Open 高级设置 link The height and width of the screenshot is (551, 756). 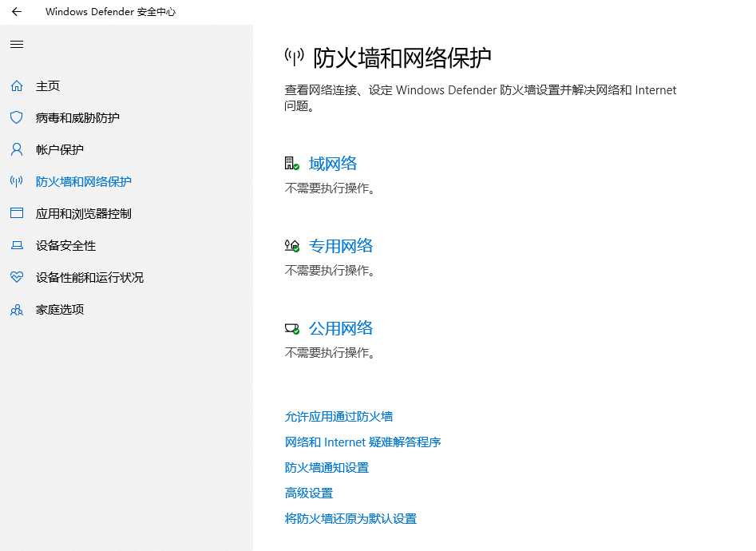click(x=309, y=493)
